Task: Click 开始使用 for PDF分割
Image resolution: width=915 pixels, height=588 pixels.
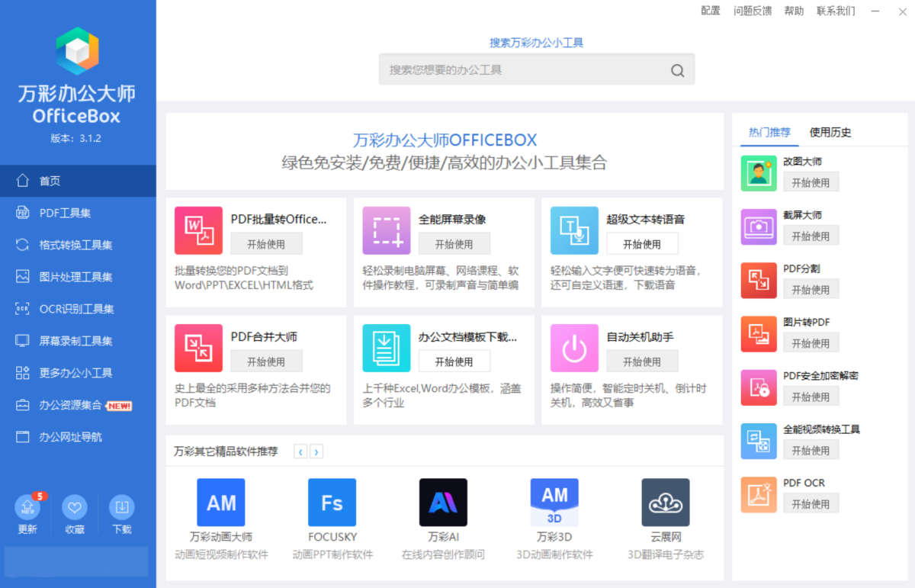Action: pyautogui.click(x=811, y=290)
